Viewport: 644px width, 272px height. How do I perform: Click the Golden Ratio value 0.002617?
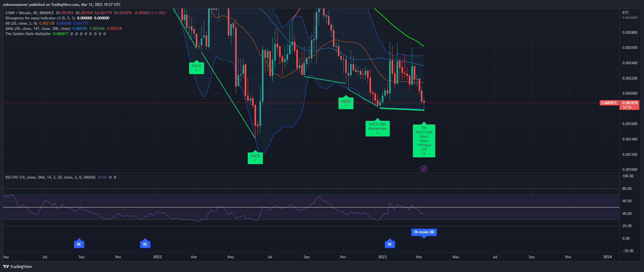click(x=61, y=34)
